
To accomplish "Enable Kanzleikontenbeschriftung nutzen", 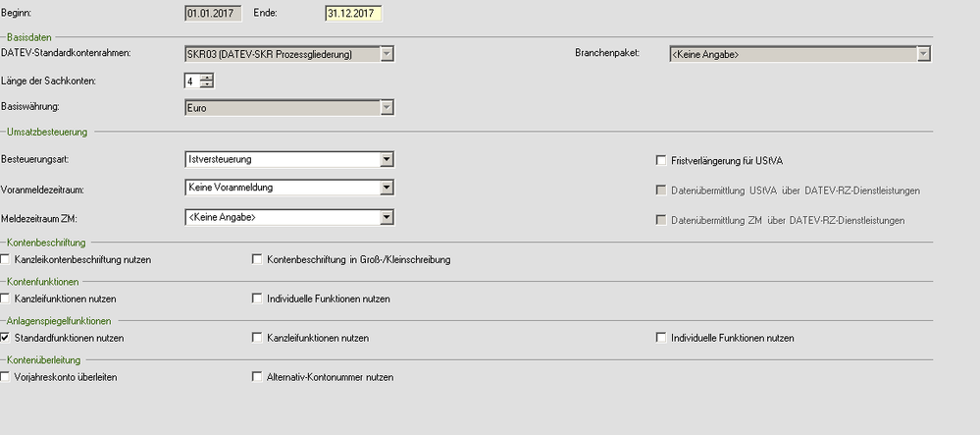I will (x=6, y=259).
